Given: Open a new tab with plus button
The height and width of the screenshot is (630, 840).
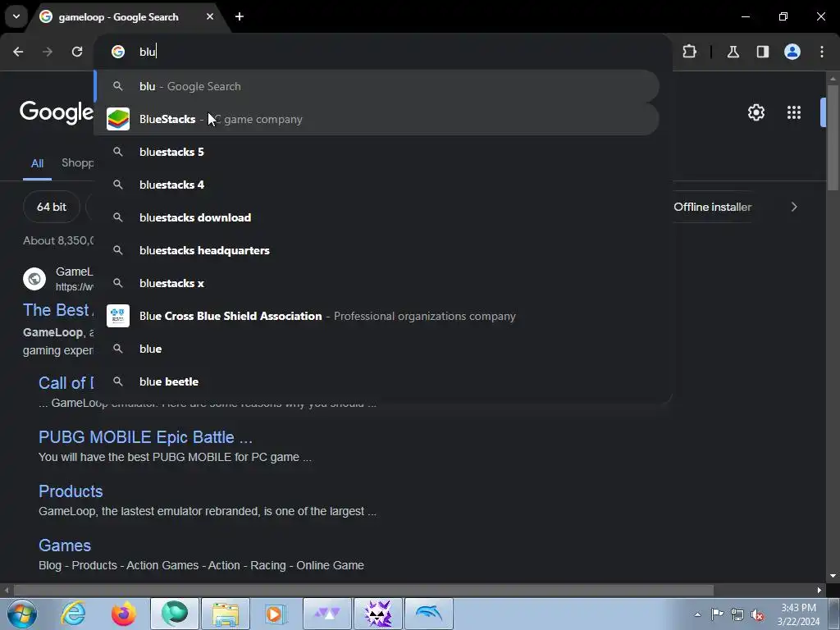Looking at the screenshot, I should click(240, 16).
